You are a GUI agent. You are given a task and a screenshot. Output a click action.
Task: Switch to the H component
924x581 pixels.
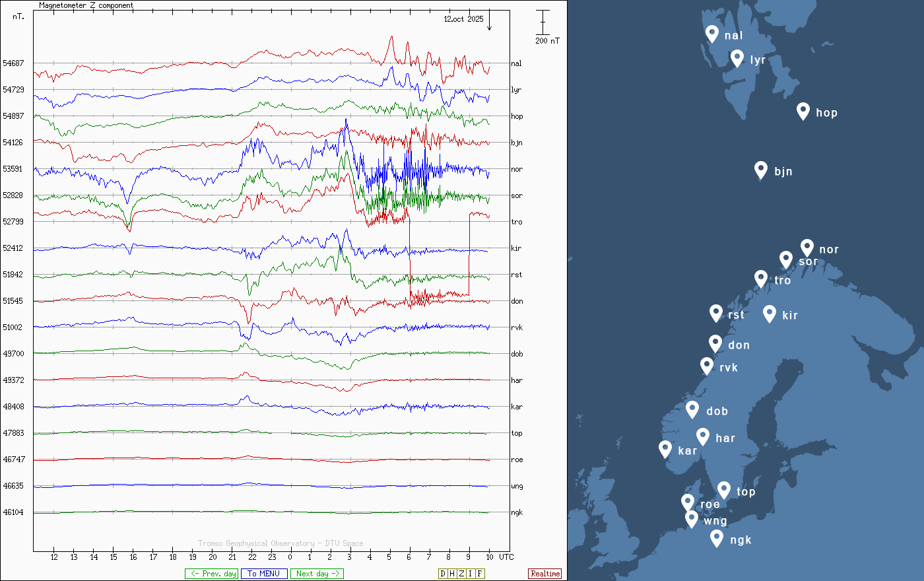452,574
